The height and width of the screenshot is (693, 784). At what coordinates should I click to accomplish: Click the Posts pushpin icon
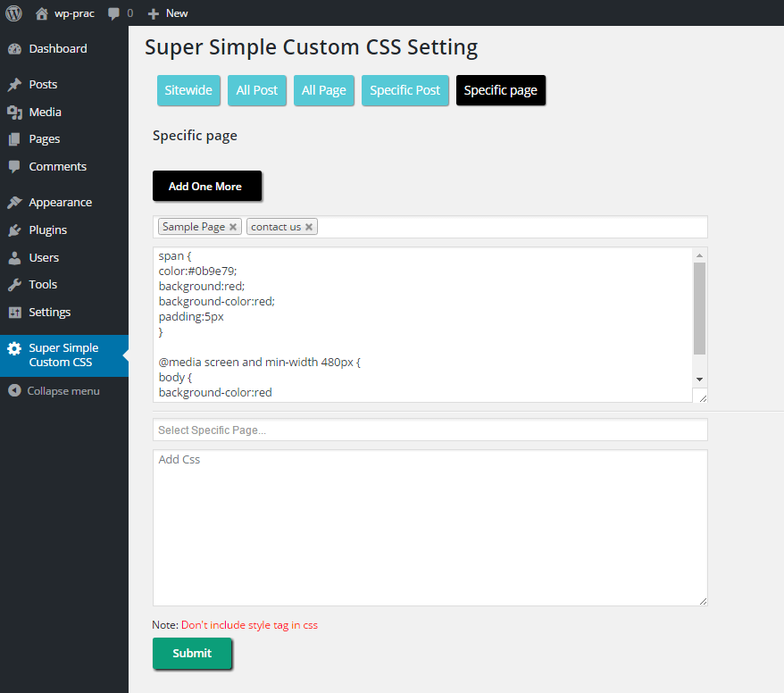pyautogui.click(x=15, y=85)
